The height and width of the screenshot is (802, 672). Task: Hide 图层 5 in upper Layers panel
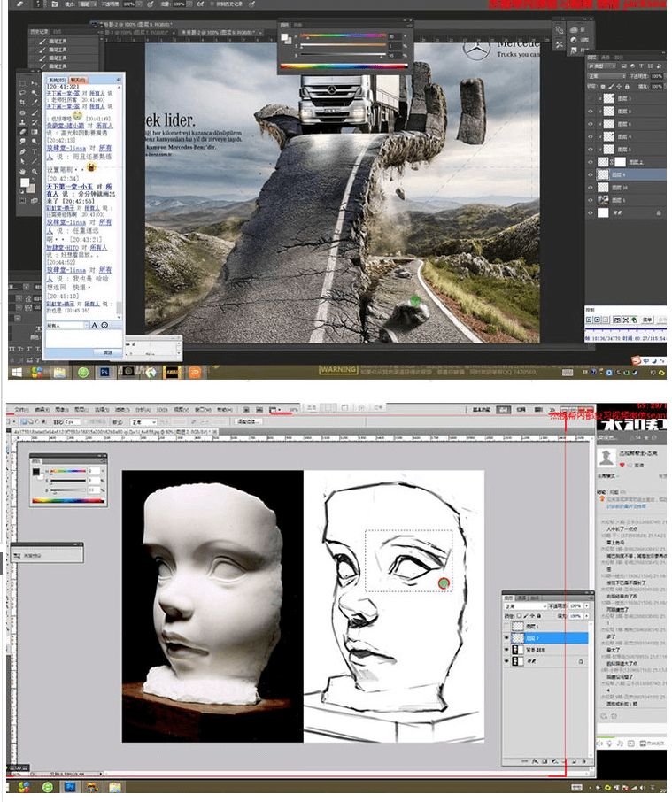coord(591,150)
